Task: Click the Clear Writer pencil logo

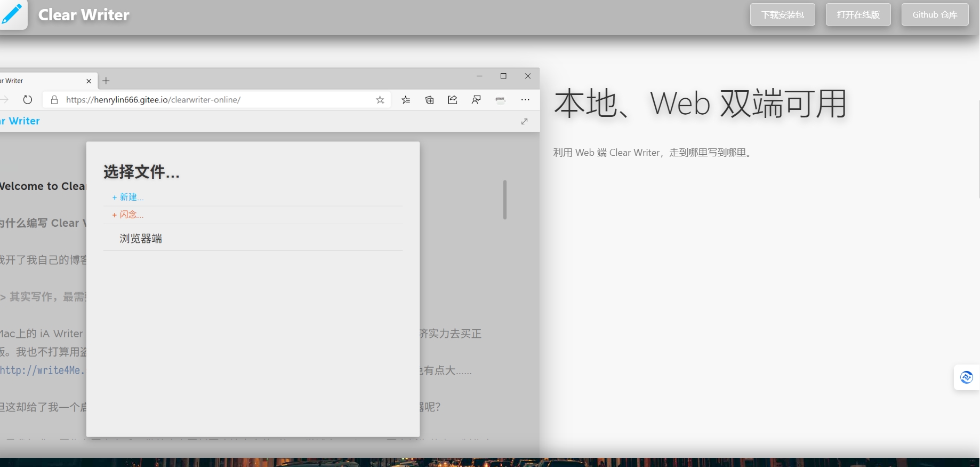Action: [x=12, y=14]
